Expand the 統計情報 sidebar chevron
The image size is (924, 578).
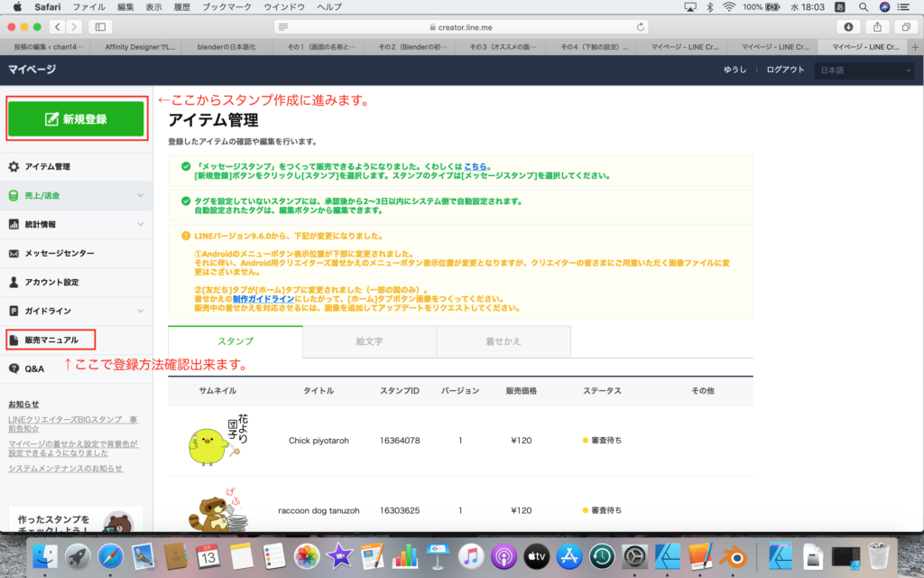pyautogui.click(x=140, y=224)
